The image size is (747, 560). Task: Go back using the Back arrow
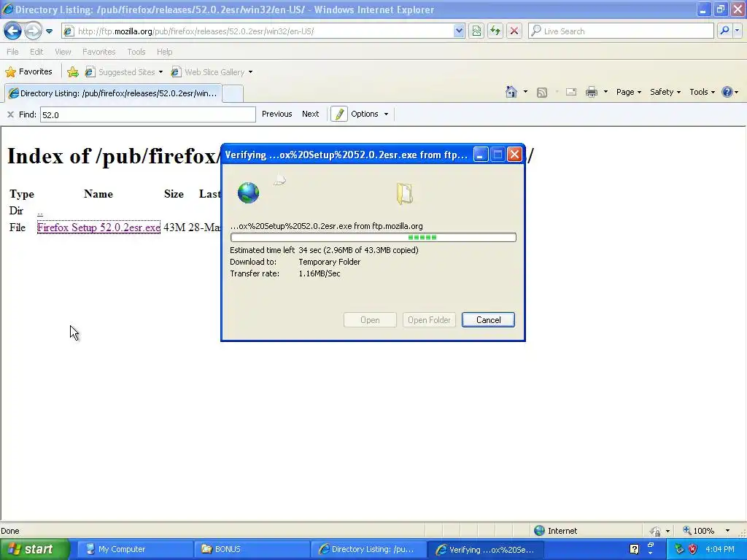pos(13,31)
